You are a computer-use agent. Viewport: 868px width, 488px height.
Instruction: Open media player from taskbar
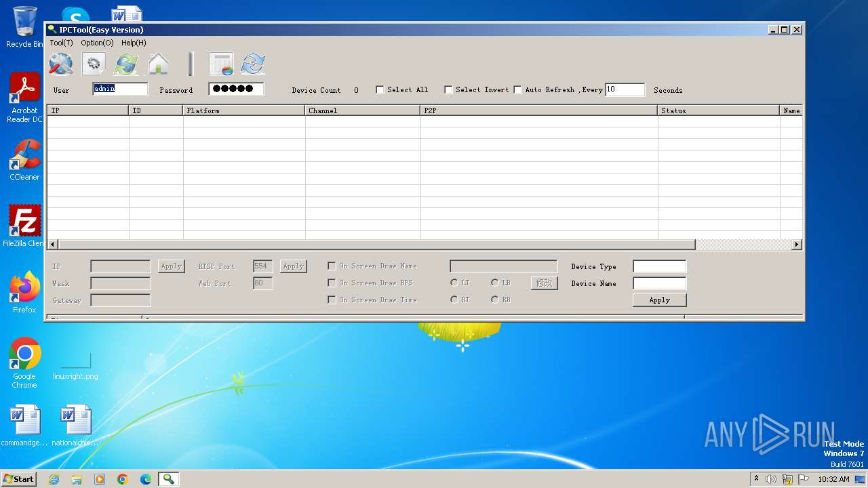pos(100,479)
